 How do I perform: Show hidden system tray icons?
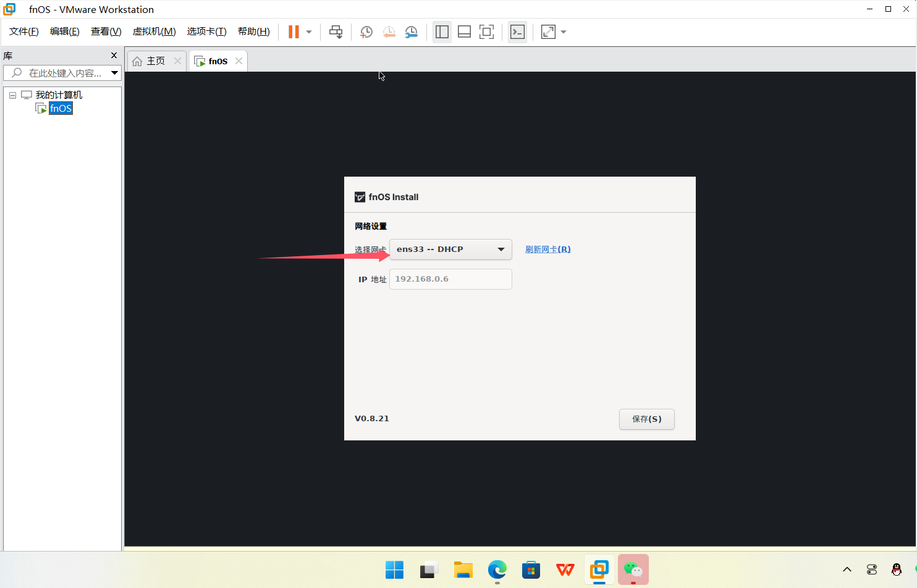coord(847,569)
